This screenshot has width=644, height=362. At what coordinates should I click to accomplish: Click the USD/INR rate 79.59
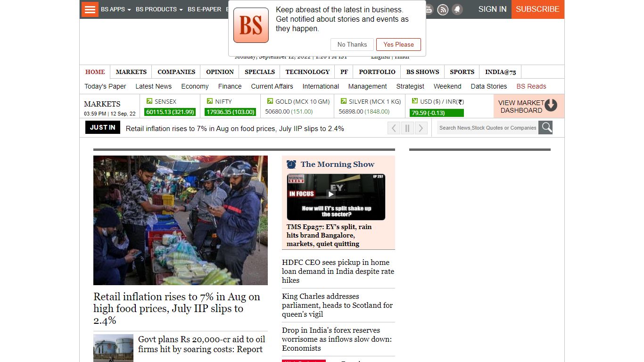tap(437, 113)
